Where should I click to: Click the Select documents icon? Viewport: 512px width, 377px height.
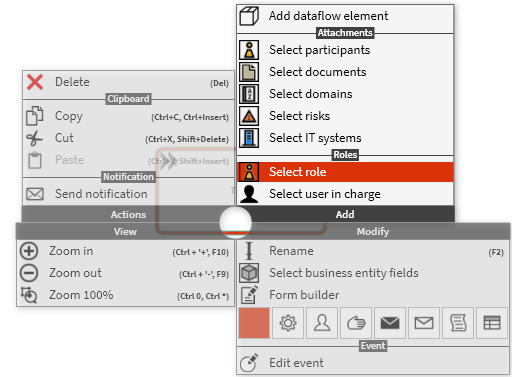pos(249,72)
